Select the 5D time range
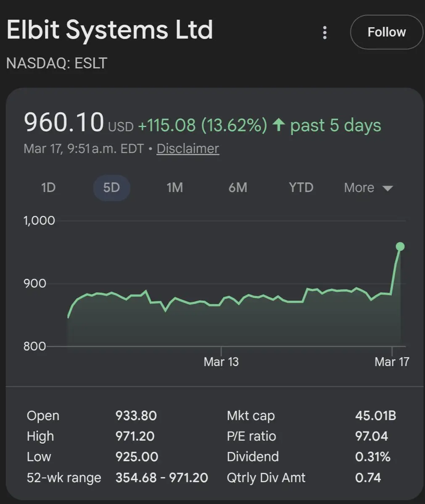Viewport: 425px width, 504px height. click(x=111, y=187)
